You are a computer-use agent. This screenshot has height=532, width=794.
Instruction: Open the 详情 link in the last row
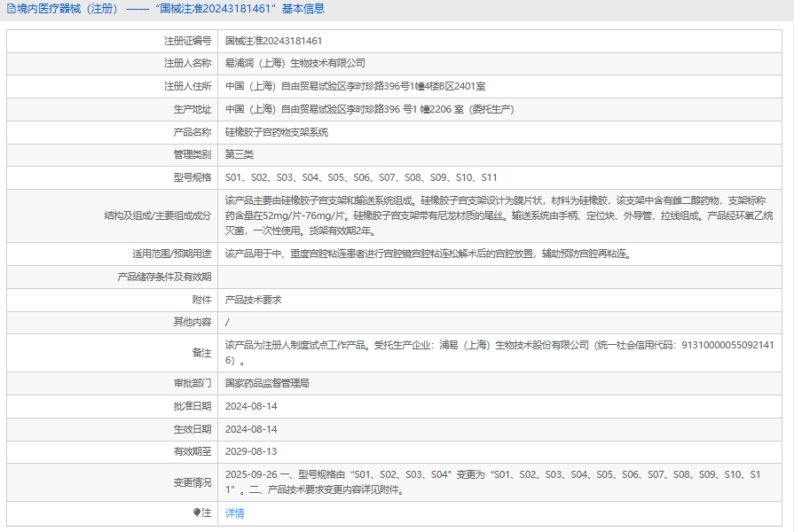click(235, 513)
